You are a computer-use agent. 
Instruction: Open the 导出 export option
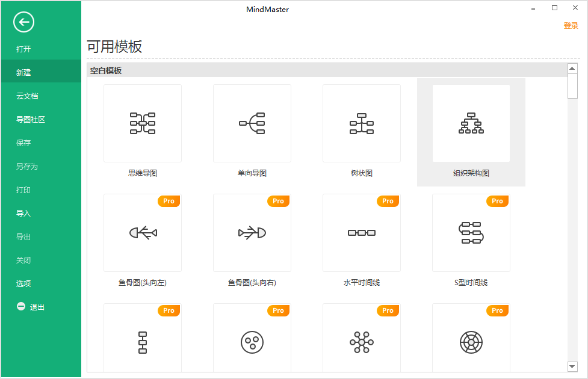click(42, 236)
